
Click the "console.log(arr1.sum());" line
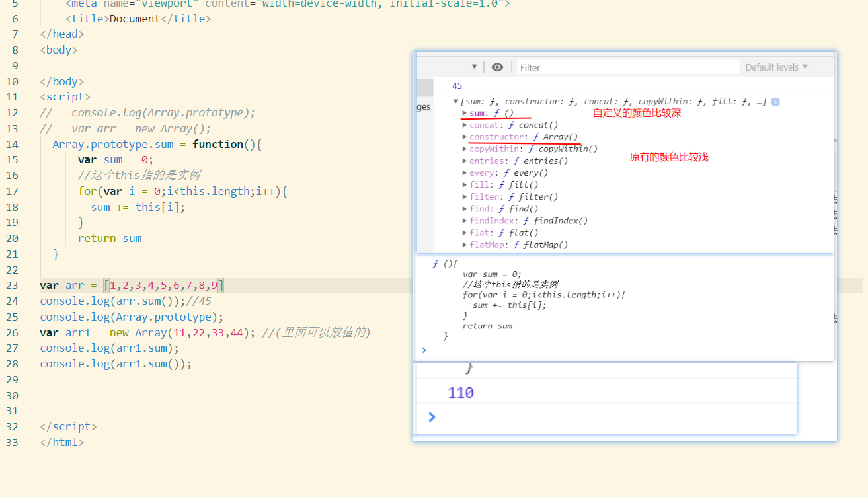click(x=116, y=363)
